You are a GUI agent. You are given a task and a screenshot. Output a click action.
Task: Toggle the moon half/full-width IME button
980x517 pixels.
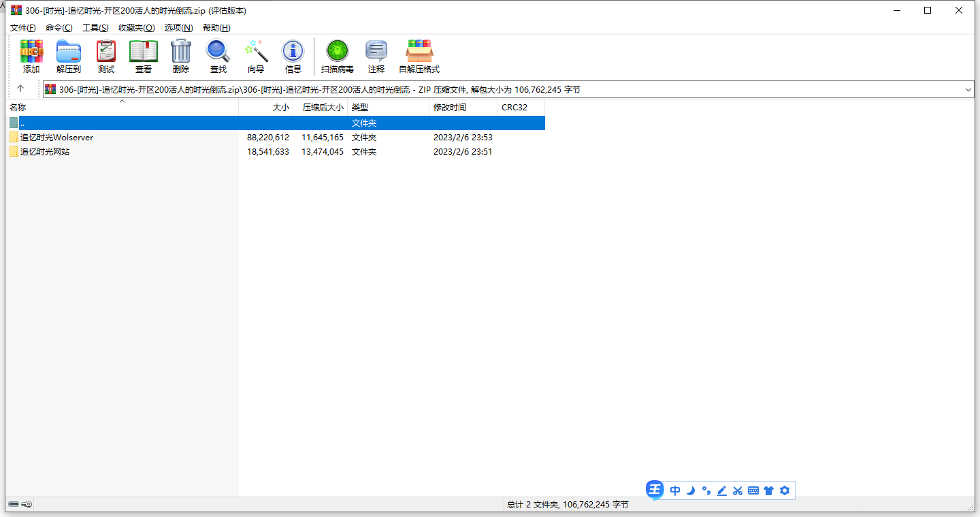pyautogui.click(x=691, y=490)
